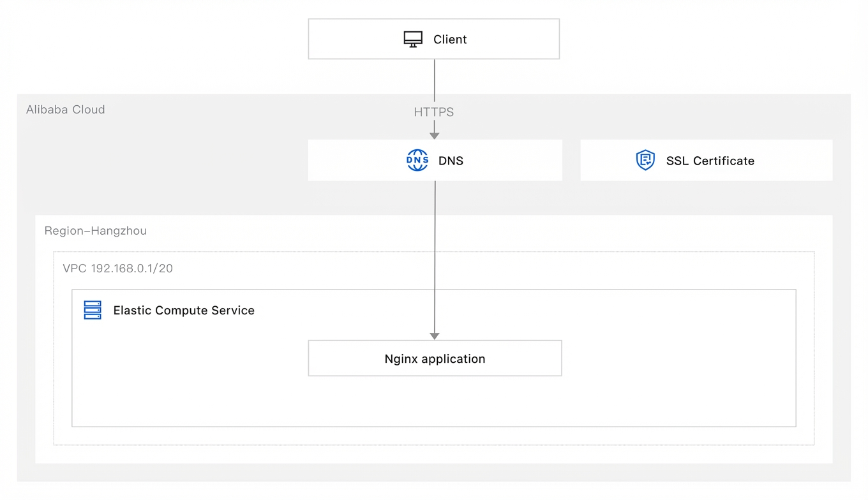Click the Client monitor icon
Screen dimensions: 868x500
click(413, 40)
